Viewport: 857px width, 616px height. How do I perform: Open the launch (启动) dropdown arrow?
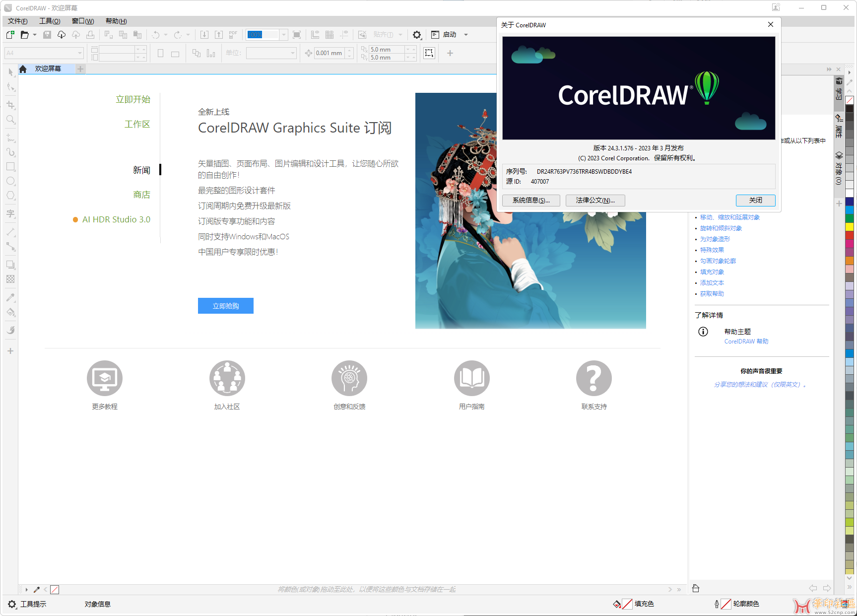click(466, 35)
